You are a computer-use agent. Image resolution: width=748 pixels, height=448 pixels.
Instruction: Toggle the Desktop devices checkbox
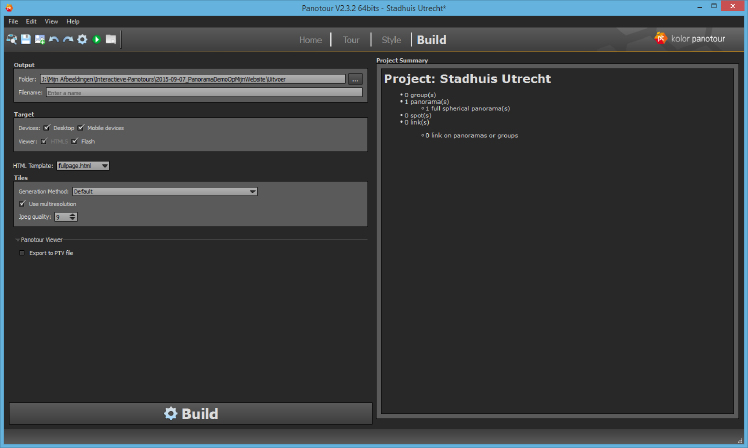pyautogui.click(x=47, y=128)
